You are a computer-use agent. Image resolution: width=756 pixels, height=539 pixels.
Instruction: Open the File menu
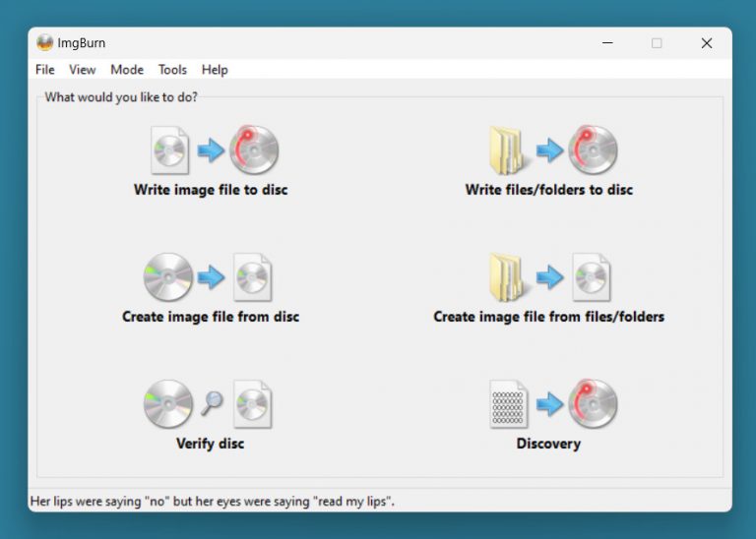(45, 70)
